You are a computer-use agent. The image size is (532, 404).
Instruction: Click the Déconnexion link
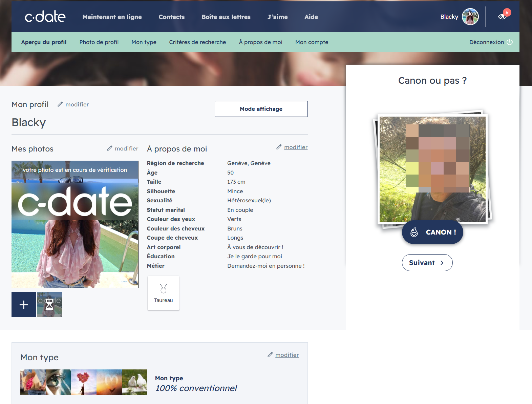click(487, 42)
